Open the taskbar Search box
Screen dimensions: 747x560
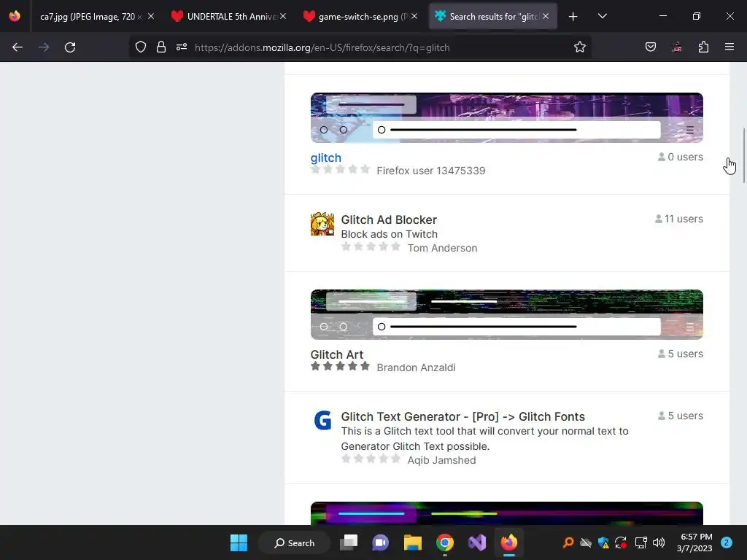294,542
